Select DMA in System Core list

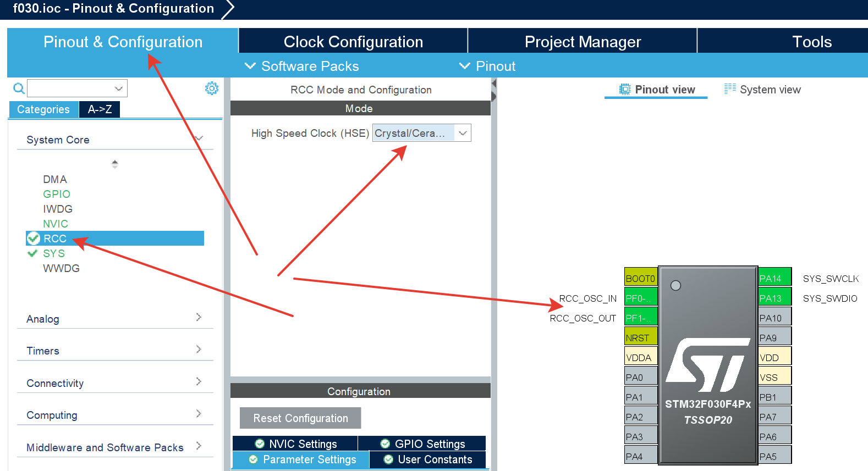pyautogui.click(x=55, y=179)
